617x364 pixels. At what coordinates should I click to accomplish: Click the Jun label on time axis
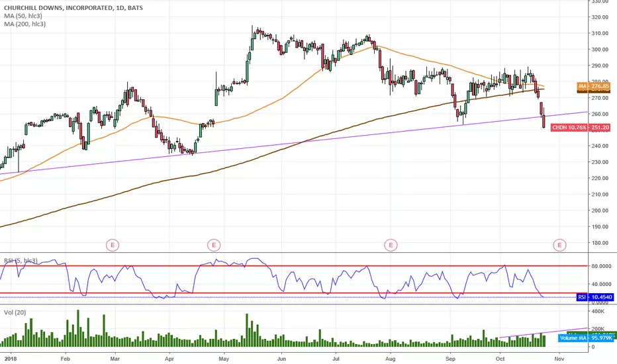tap(281, 359)
